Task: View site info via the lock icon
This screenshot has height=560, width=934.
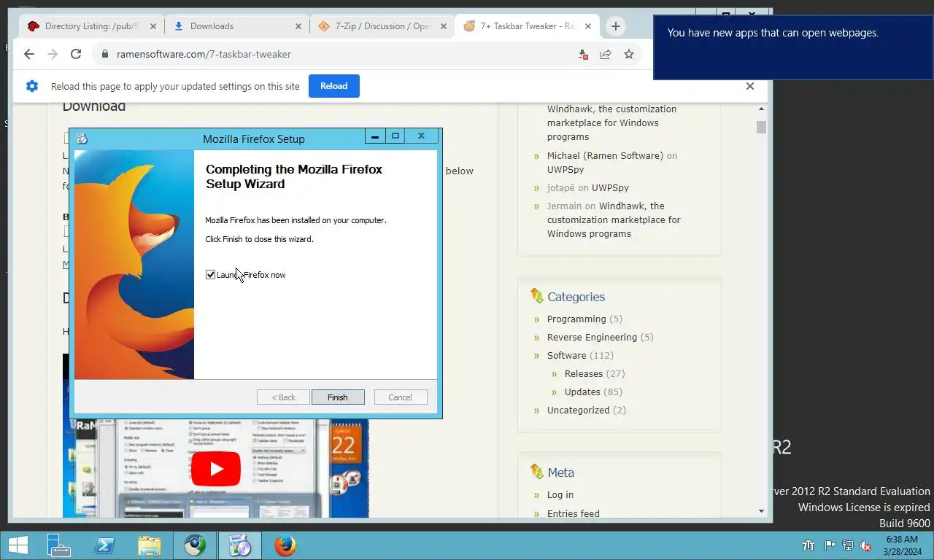Action: tap(104, 54)
